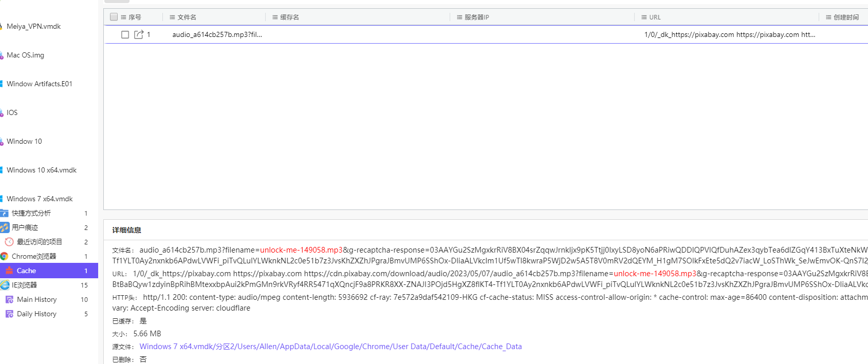Select Mac OS.img evidence item
The image size is (868, 364).
point(25,55)
